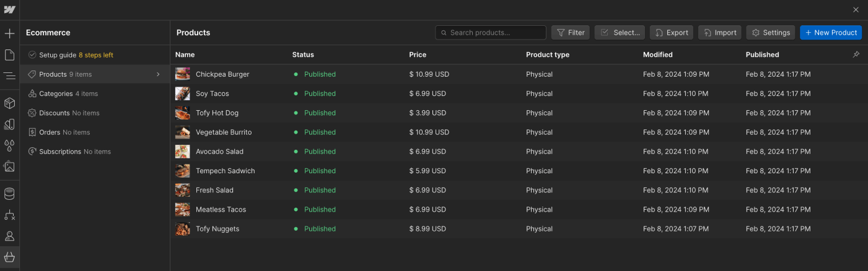Open the Avocado Salad product name
This screenshot has width=868, height=271.
pos(219,152)
